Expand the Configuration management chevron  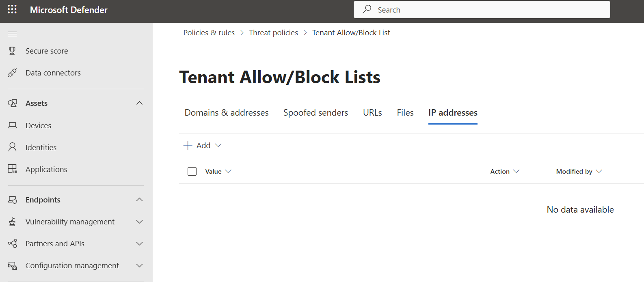[139, 265]
